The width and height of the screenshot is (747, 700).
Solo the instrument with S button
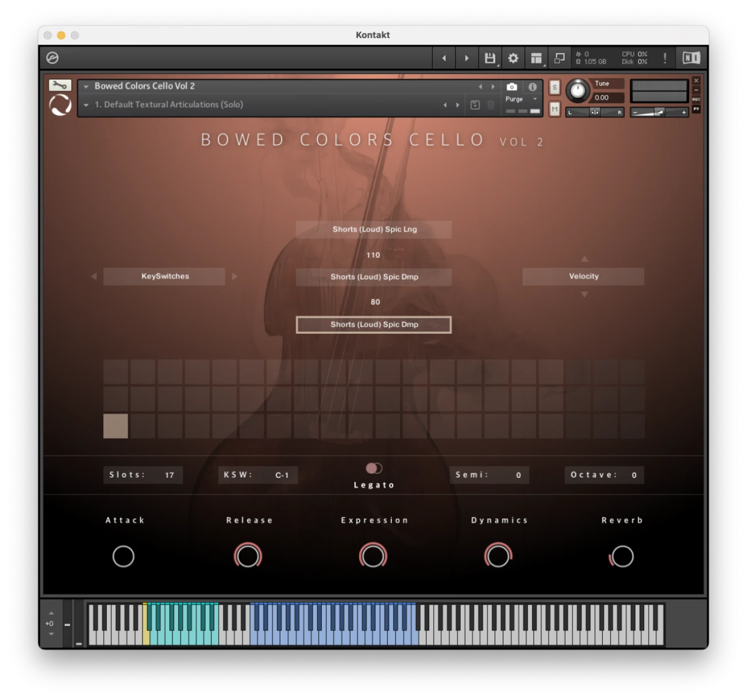point(555,87)
